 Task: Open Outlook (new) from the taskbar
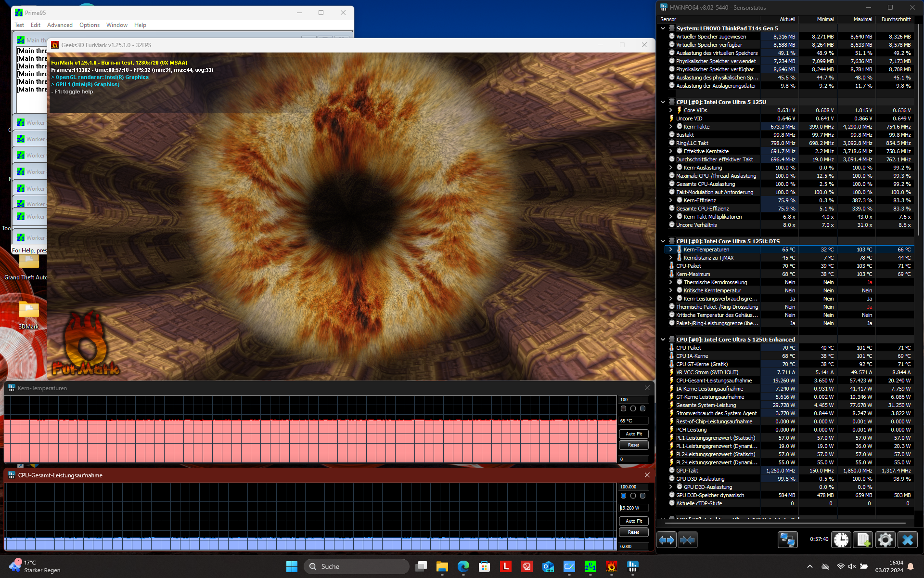point(548,566)
